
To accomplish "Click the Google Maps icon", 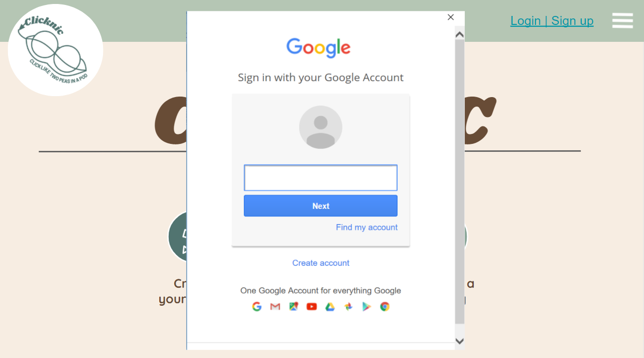I will click(x=294, y=307).
